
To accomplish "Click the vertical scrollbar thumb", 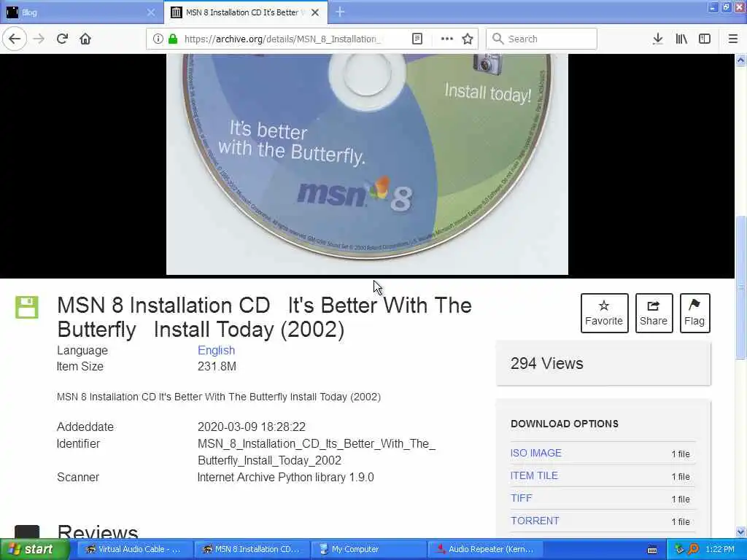I will (741, 287).
